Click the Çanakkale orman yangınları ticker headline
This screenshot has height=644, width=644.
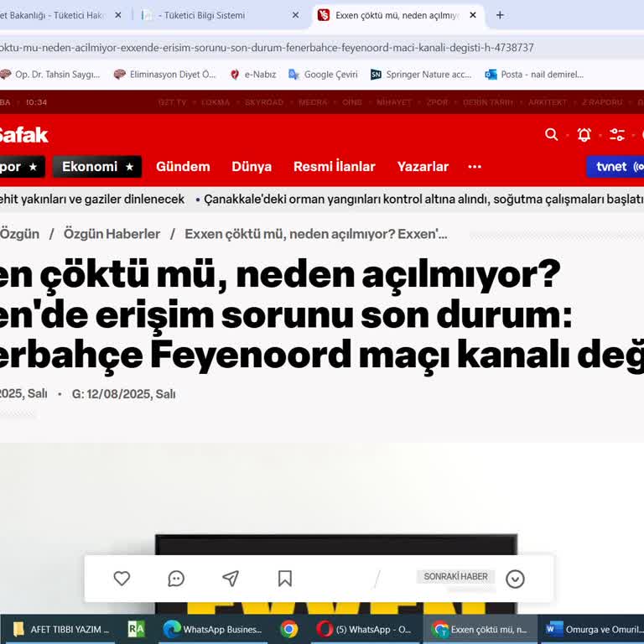coord(423,200)
